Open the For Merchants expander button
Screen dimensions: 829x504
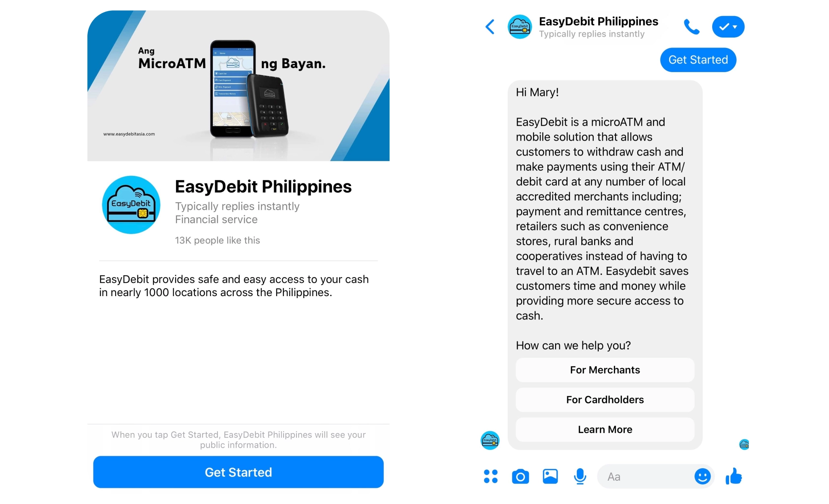click(x=604, y=370)
